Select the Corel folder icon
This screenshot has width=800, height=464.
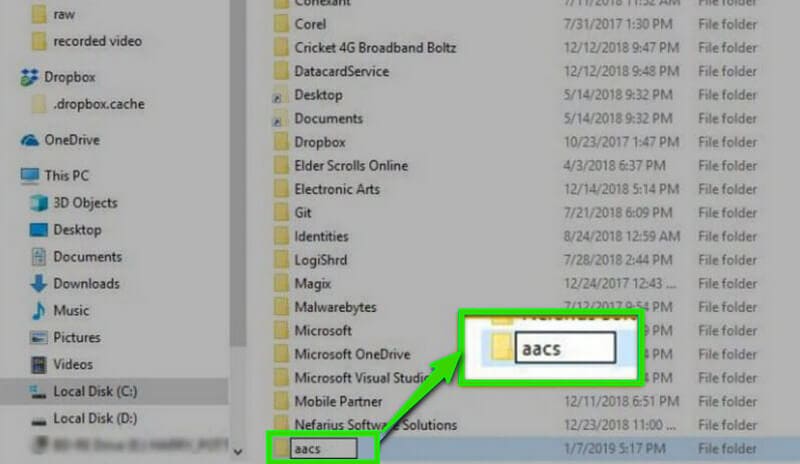click(281, 24)
